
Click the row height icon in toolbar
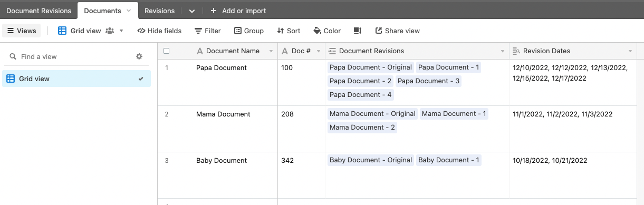coord(357,31)
